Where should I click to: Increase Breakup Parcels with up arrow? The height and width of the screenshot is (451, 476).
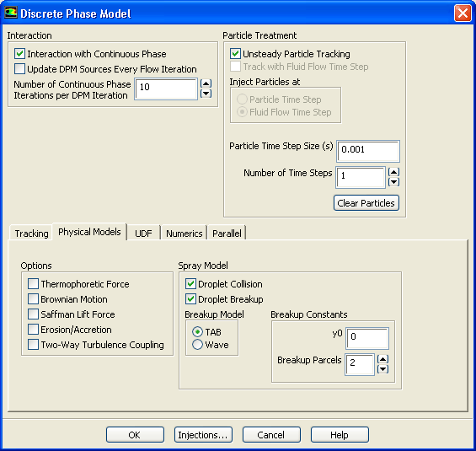(x=382, y=359)
